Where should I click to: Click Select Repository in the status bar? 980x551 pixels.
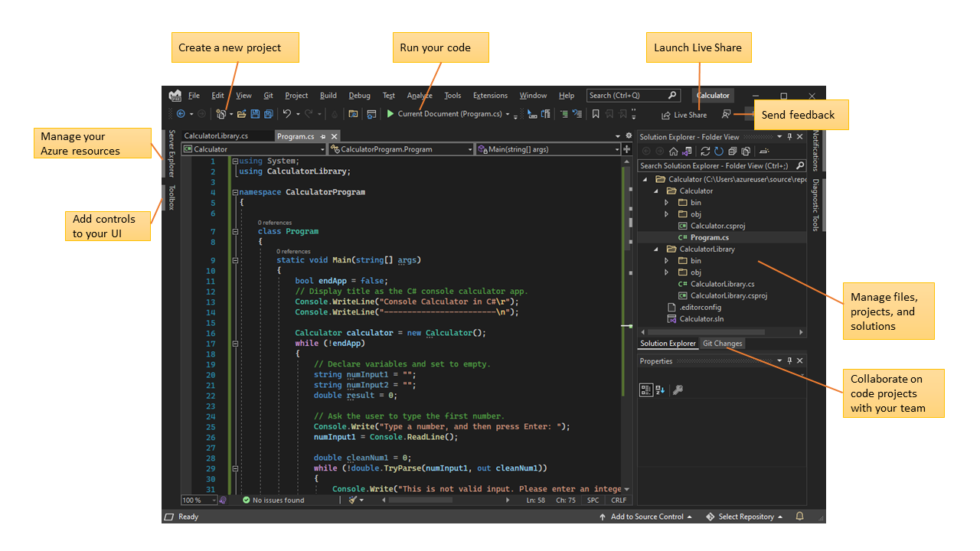tap(746, 517)
